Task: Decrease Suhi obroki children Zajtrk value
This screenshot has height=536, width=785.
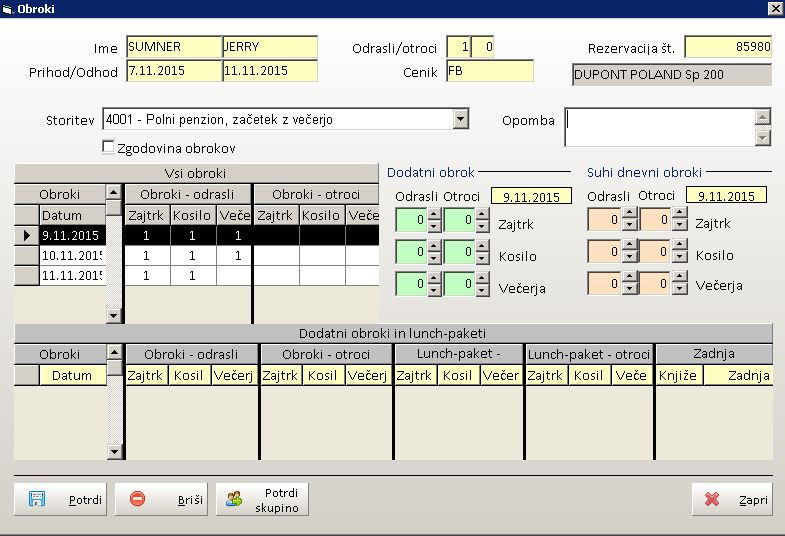Action: [679, 225]
